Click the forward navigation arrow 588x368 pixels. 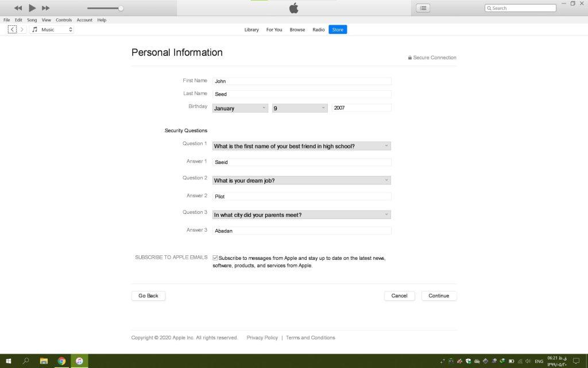coord(22,29)
